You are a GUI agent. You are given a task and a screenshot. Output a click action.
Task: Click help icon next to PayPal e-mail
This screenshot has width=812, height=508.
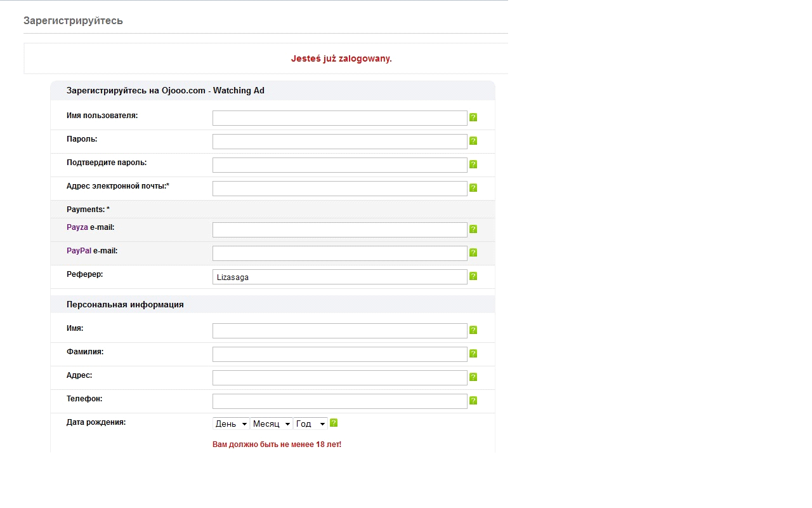tap(473, 253)
